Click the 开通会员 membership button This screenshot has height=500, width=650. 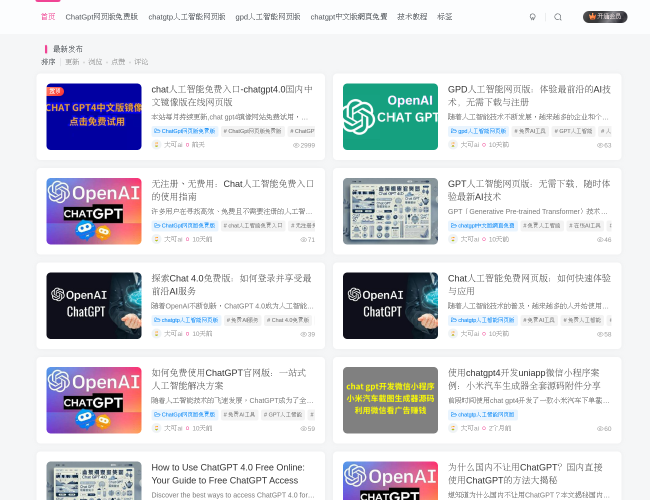[x=605, y=17]
